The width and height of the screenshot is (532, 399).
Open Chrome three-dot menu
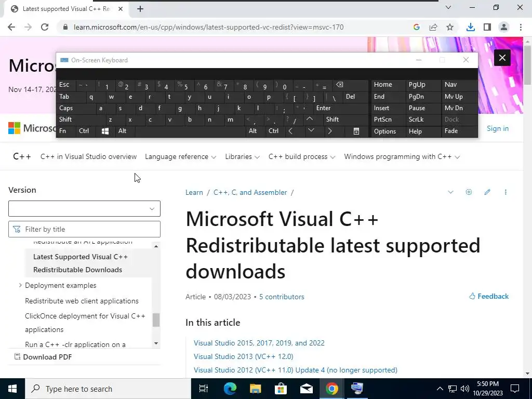[521, 27]
